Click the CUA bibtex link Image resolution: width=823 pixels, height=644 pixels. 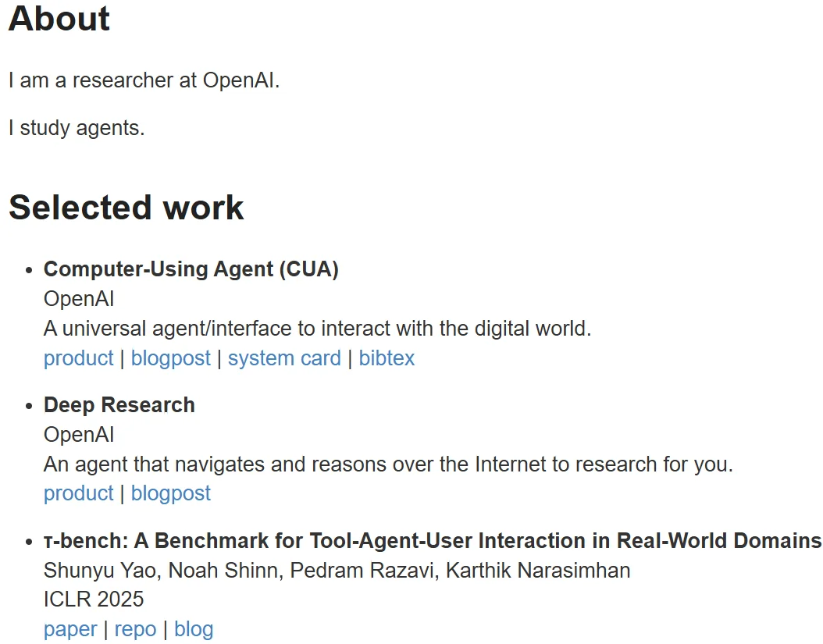coord(387,358)
